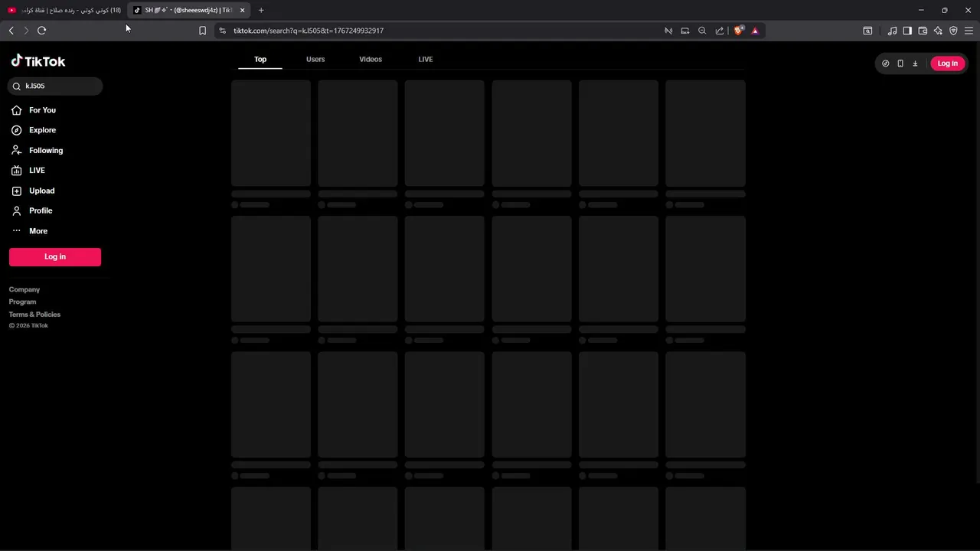Click the Brave VPN shield icon
This screenshot has height=551, width=980.
pyautogui.click(x=953, y=31)
